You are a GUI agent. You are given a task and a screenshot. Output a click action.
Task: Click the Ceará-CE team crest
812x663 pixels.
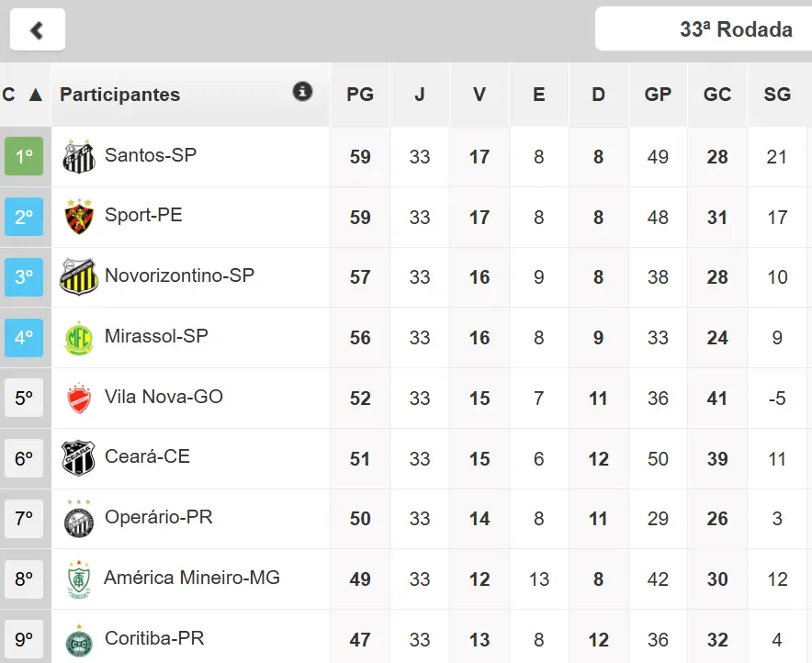(x=79, y=458)
